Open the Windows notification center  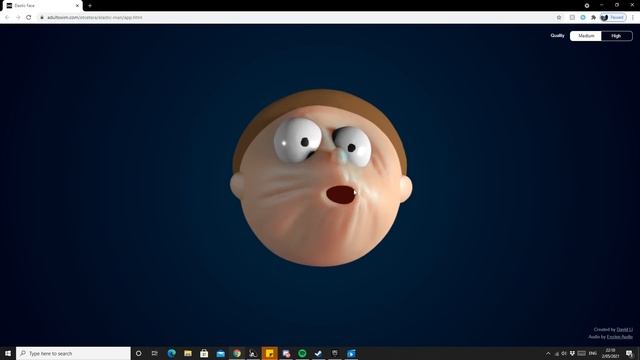point(629,353)
